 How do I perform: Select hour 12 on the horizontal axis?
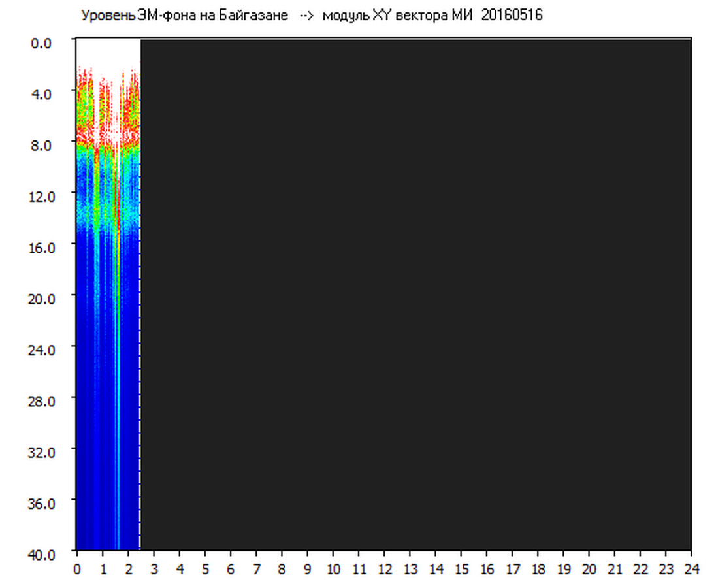384,569
